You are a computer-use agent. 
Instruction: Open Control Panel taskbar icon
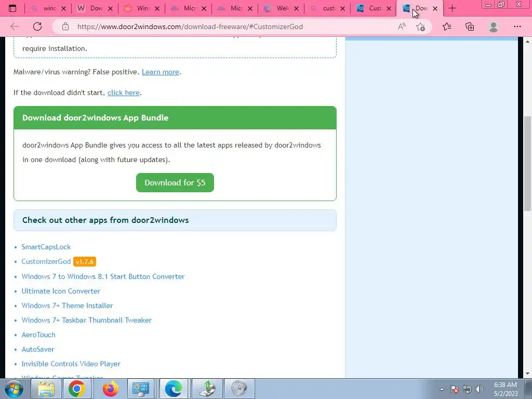141,389
